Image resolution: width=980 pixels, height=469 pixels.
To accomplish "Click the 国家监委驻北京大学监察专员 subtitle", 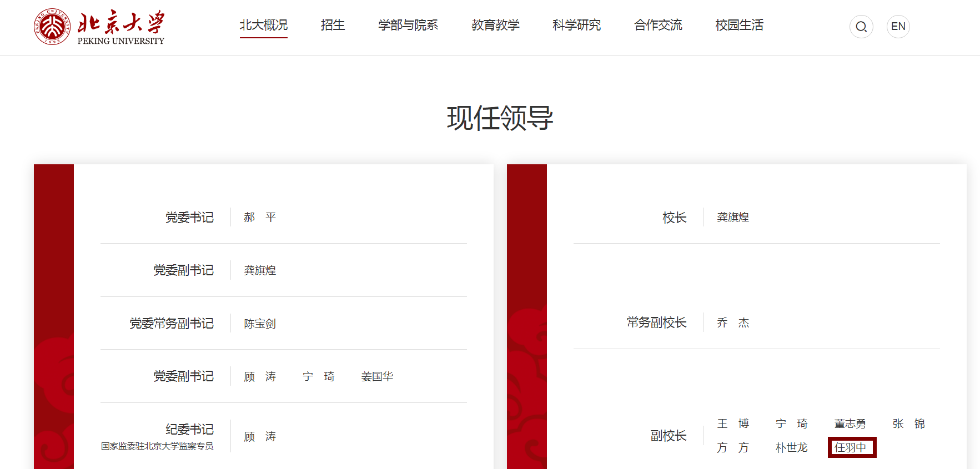I will [x=157, y=446].
